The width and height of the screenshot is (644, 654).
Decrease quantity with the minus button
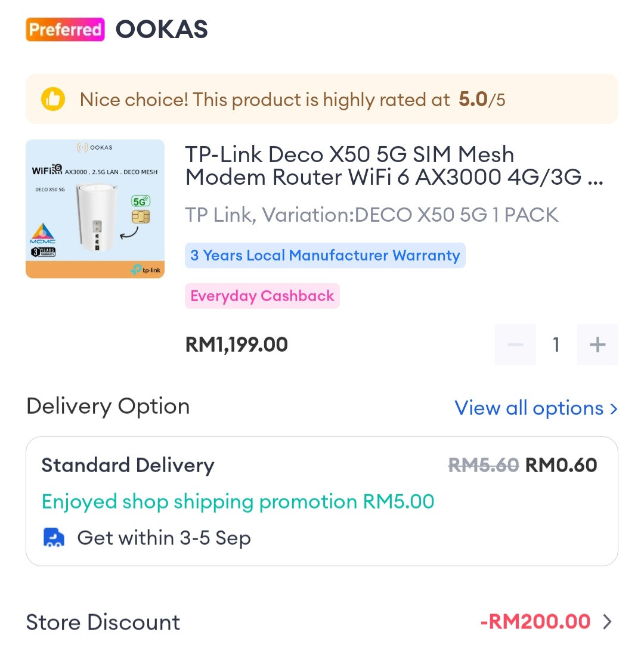click(515, 345)
